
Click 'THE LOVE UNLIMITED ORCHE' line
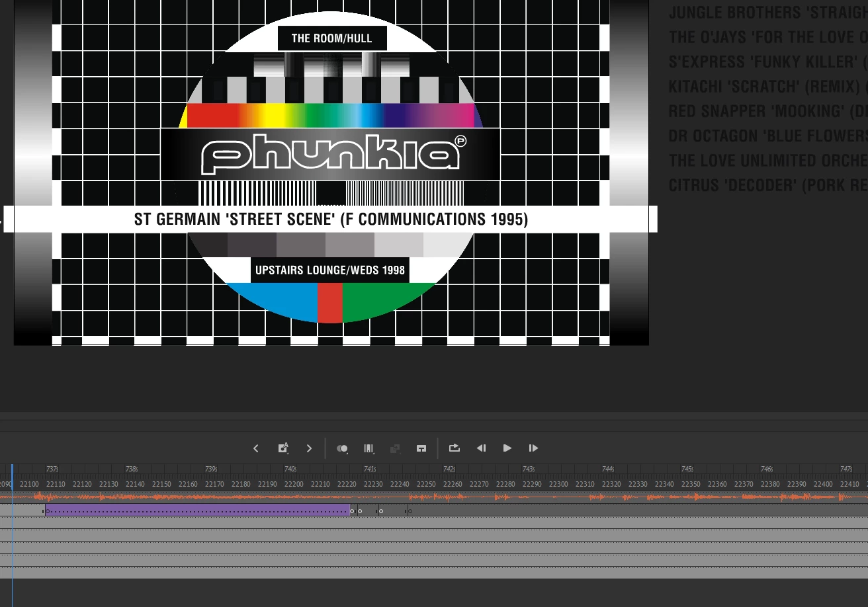768,161
